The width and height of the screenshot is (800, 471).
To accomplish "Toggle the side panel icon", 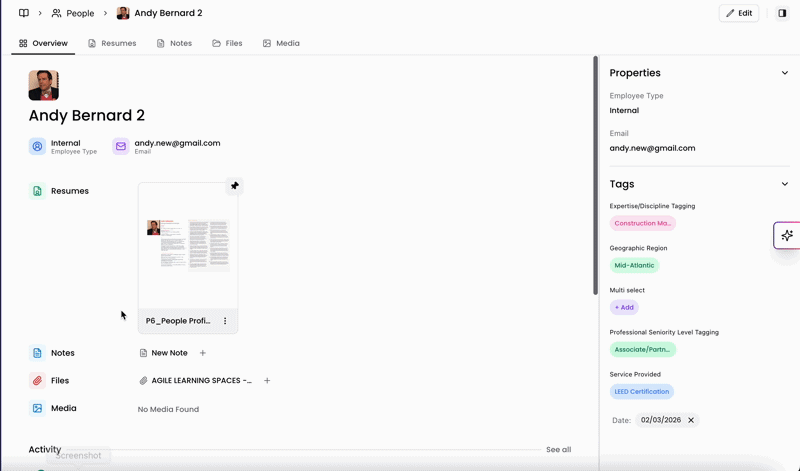I will 782,13.
